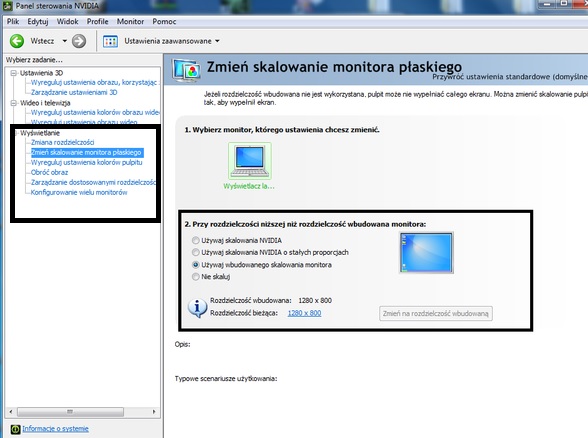The width and height of the screenshot is (588, 438).
Task: Click the scrollbar left arrow
Action: (10, 412)
